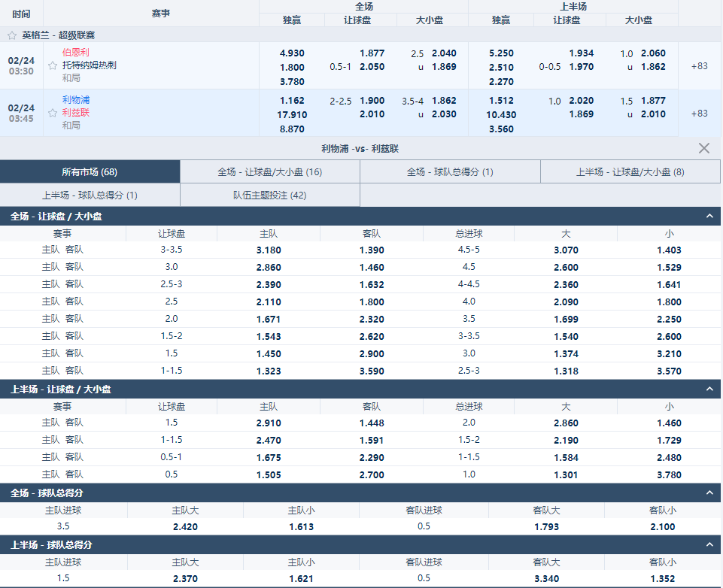Star the 英格兰 - 超级联赛 league header

click(x=12, y=35)
